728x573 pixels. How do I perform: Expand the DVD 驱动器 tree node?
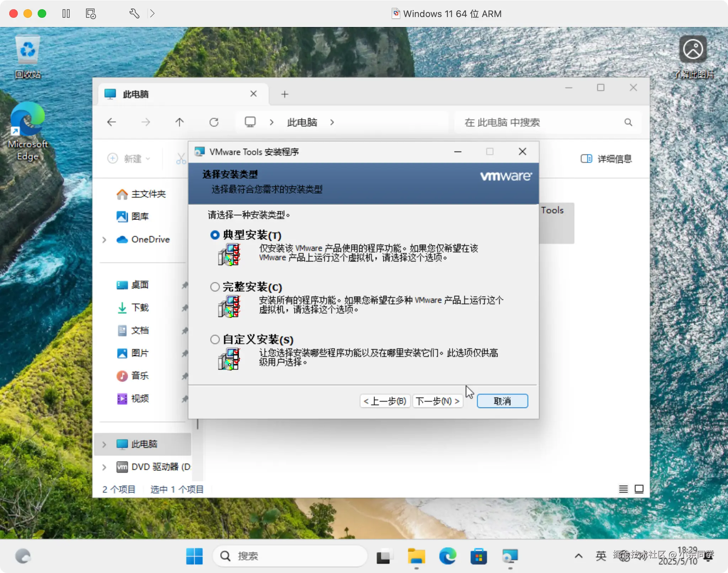pos(104,467)
